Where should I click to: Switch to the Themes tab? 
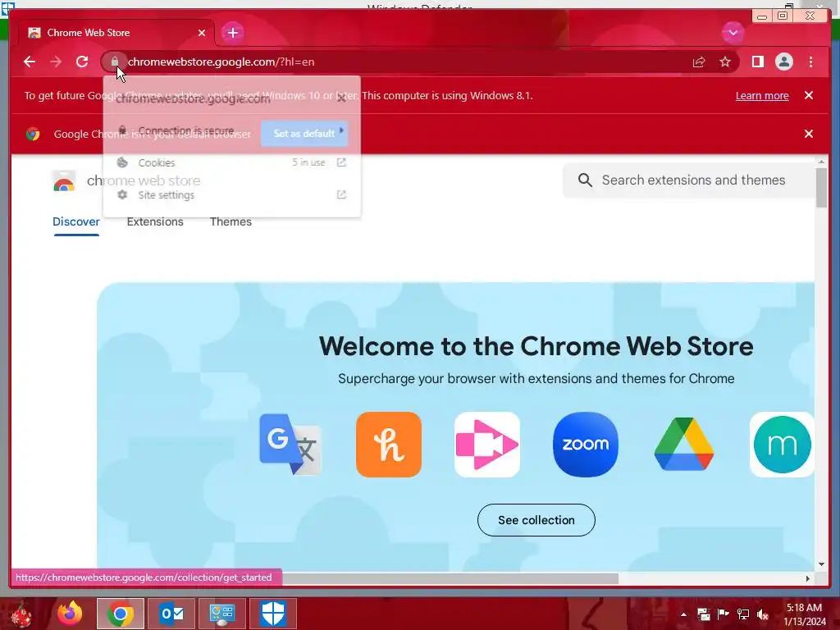tap(231, 221)
